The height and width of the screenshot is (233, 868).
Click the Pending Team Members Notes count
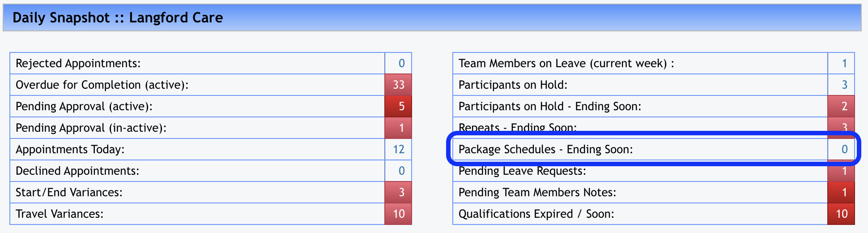point(844,192)
